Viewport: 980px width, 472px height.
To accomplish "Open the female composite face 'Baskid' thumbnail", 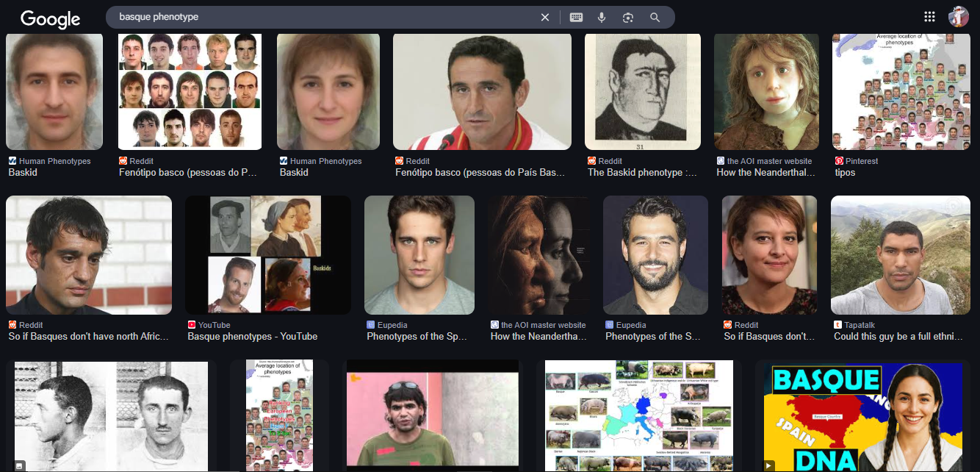I will [328, 91].
